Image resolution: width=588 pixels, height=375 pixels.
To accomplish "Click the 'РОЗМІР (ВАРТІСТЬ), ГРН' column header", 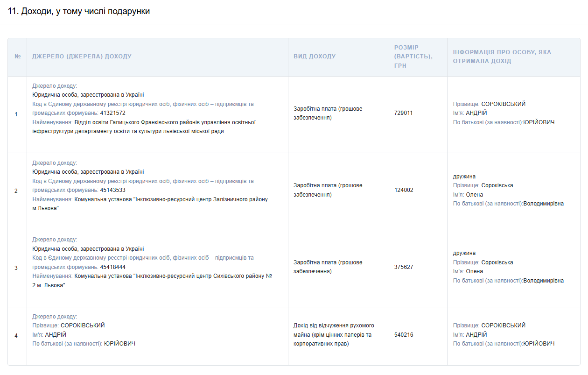I will tap(413, 57).
